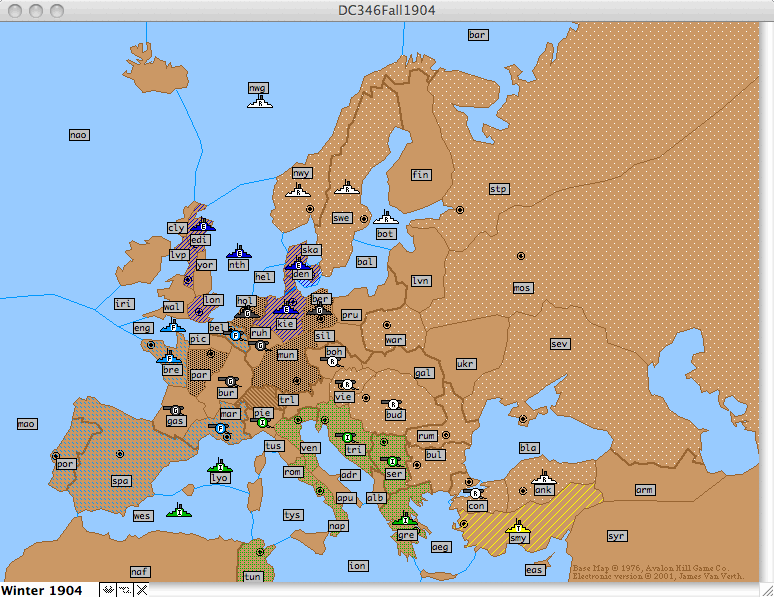Image resolution: width=774 pixels, height=597 pixels.
Task: Click the 'spa' province label
Action: point(121,480)
